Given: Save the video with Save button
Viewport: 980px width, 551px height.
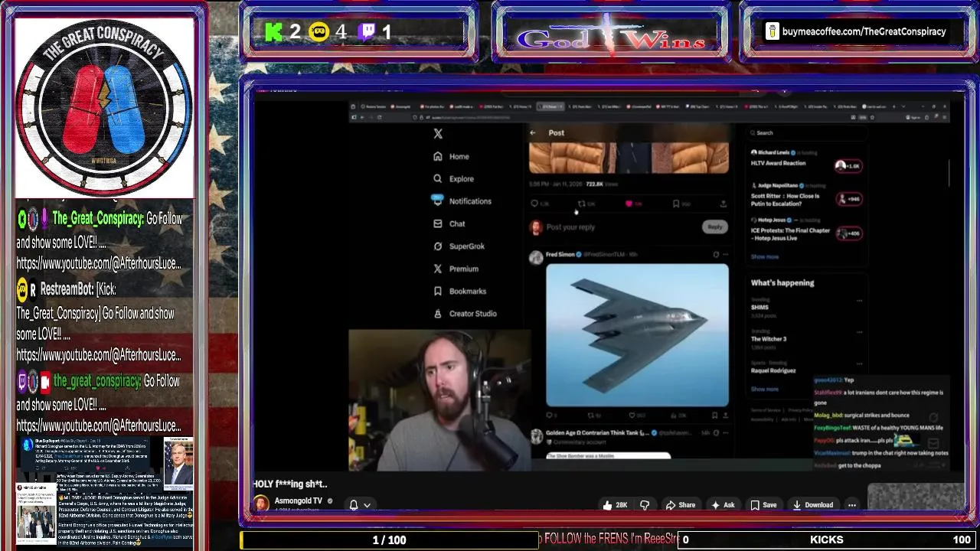Looking at the screenshot, I should (763, 505).
